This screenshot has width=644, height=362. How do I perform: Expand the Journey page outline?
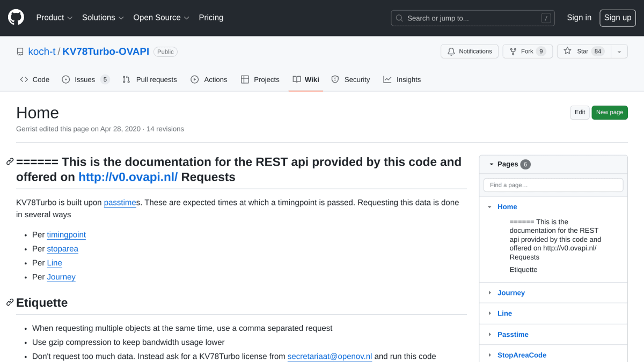coord(489,293)
